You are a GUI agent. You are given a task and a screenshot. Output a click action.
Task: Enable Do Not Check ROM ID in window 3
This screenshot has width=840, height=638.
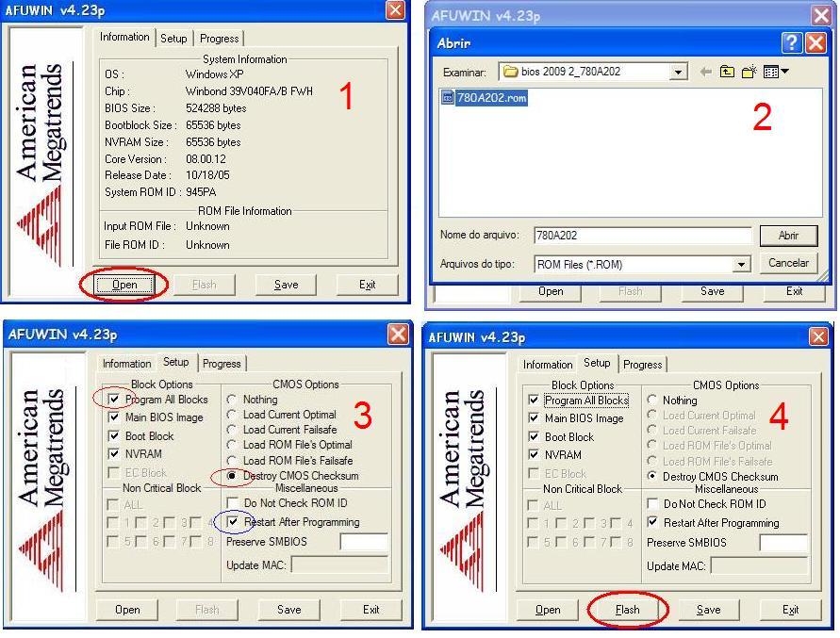pyautogui.click(x=233, y=503)
